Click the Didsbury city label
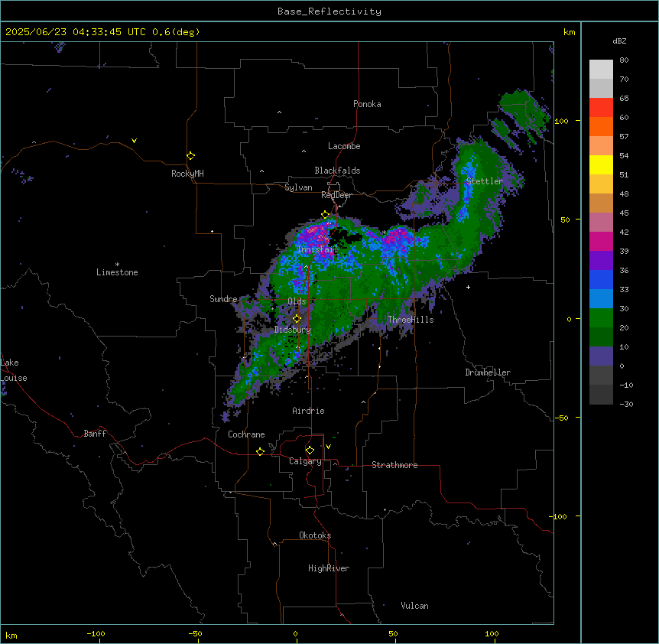 [x=293, y=330]
